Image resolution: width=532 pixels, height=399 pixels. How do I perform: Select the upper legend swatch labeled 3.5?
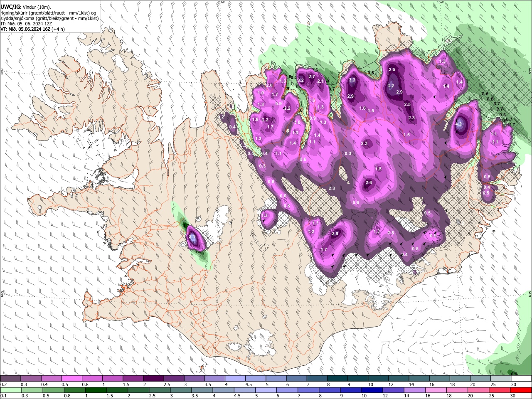pyautogui.click(x=215, y=378)
